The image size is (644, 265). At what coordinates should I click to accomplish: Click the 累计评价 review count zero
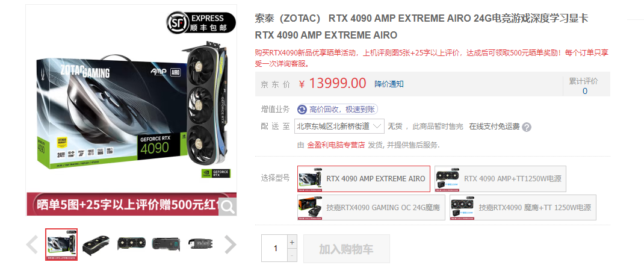click(585, 91)
